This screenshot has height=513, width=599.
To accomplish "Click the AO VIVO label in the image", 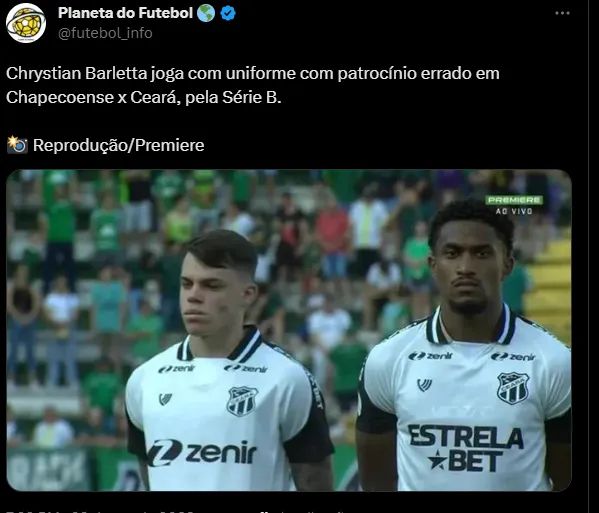I will coord(514,211).
